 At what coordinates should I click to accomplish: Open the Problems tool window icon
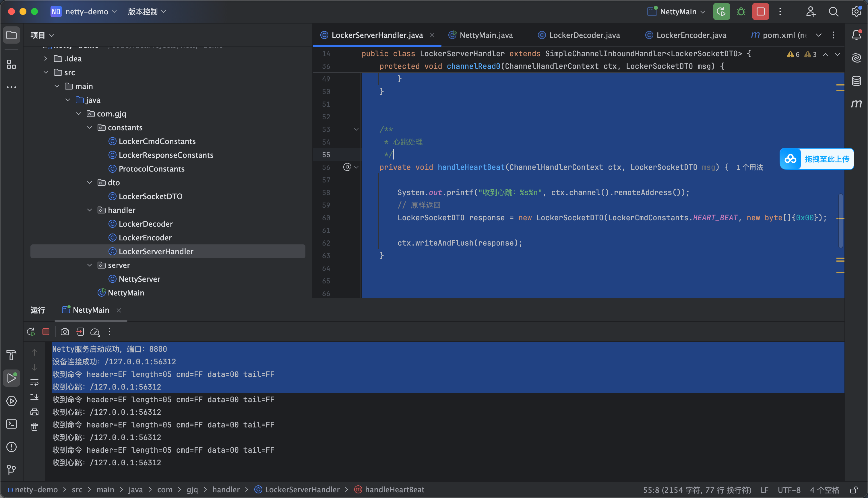(11, 447)
